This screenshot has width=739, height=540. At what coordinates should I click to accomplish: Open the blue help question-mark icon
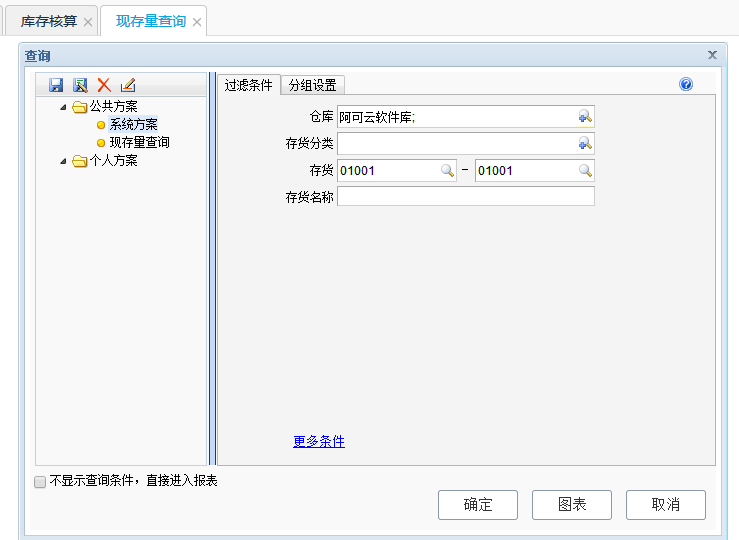[x=686, y=85]
